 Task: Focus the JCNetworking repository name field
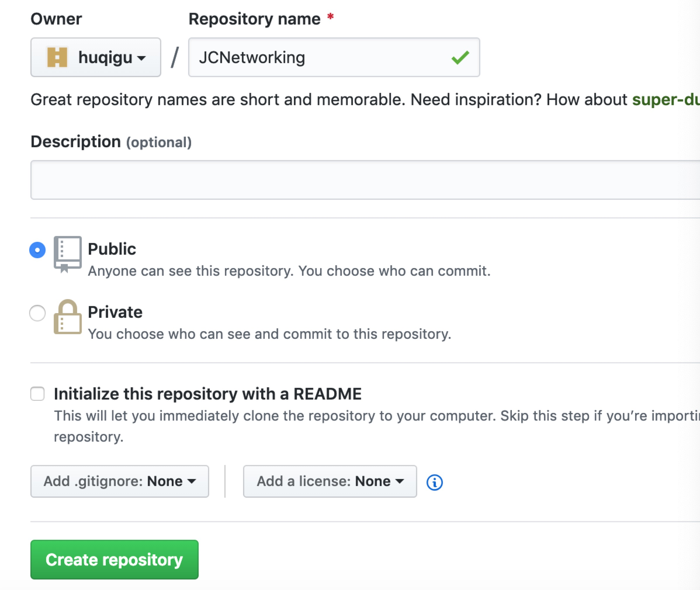click(334, 57)
